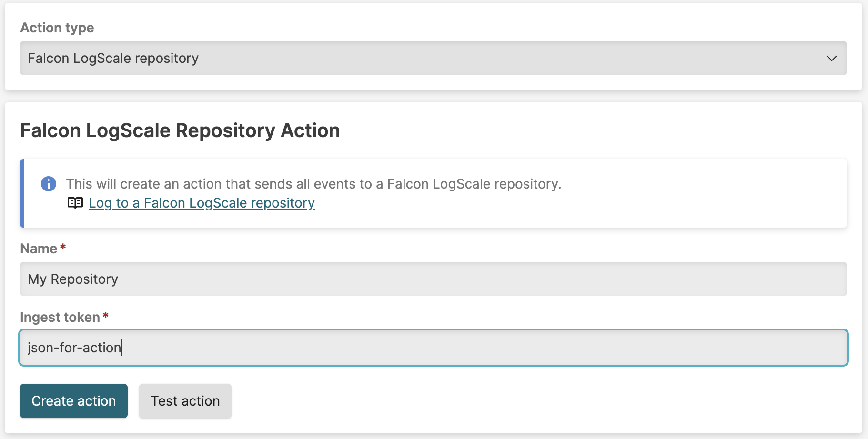Viewport: 868px width, 439px height.
Task: Click the informational notice panel
Action: tap(429, 193)
